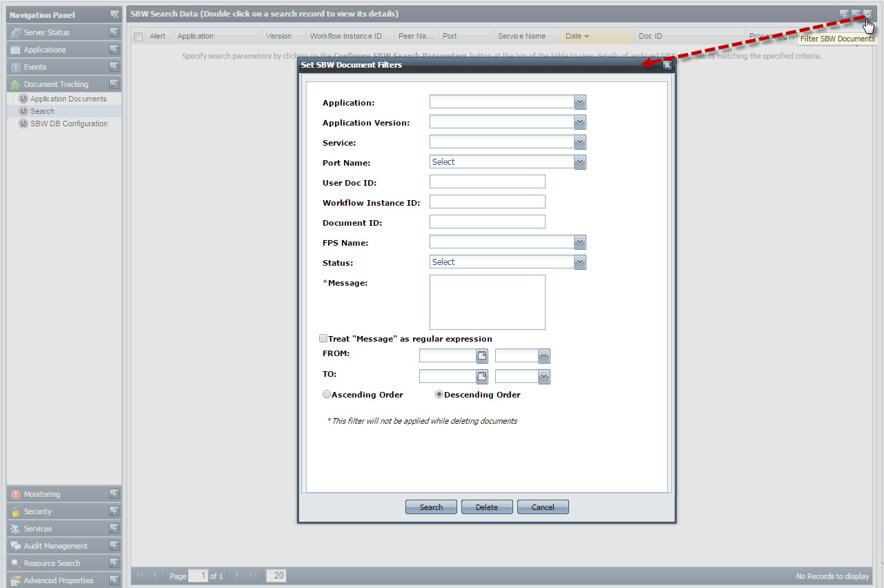Open the Application dropdown list
The height and width of the screenshot is (588, 884).
[x=580, y=102]
